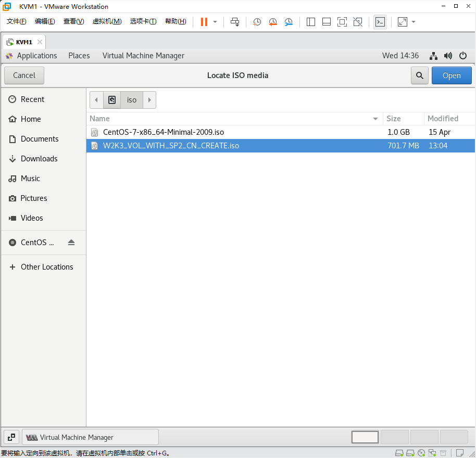Go to Recent in the sidebar
Screen dimensions: 476x458
click(x=43, y=99)
